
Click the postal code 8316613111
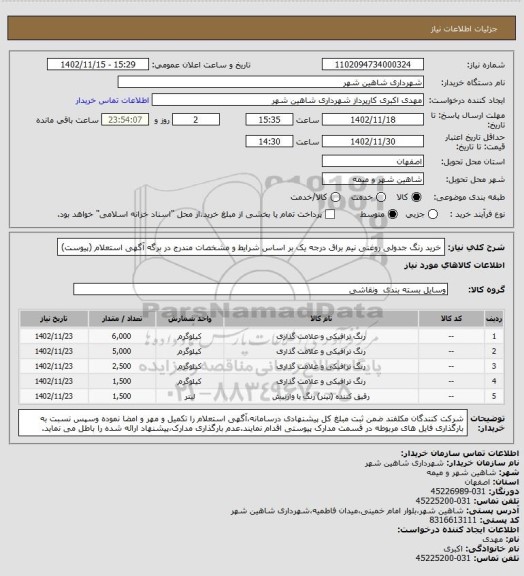click(453, 520)
